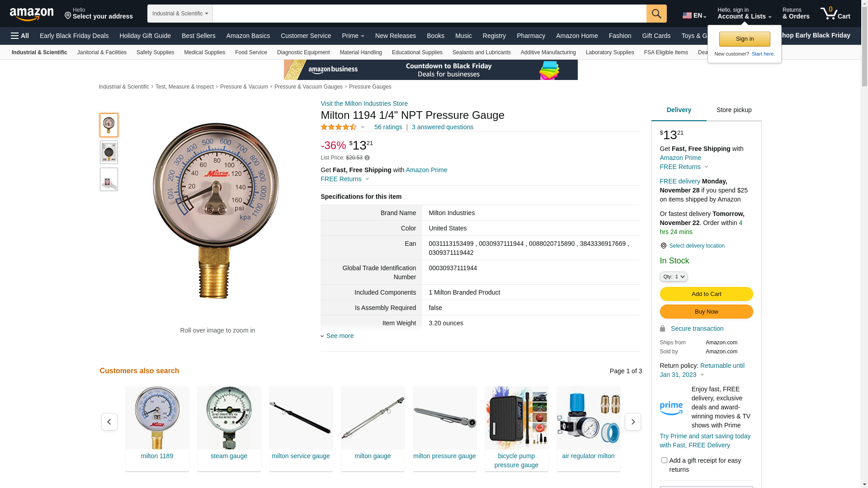
Task: Switch to Store pickup tab
Action: [734, 110]
